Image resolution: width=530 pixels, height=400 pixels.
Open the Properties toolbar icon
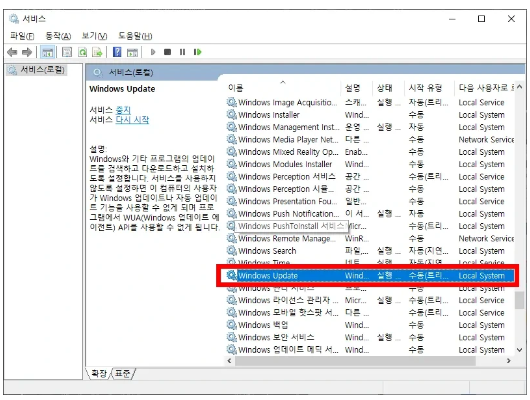pyautogui.click(x=67, y=52)
